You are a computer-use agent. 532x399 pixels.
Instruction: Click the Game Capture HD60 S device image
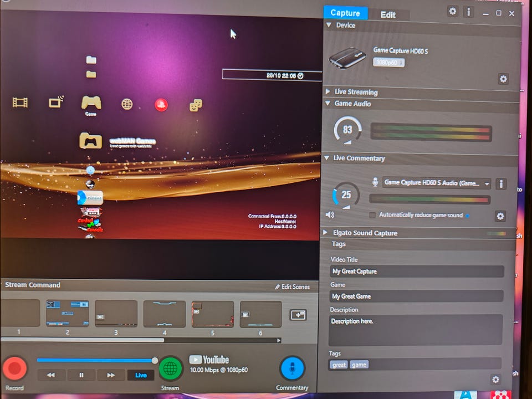click(x=347, y=58)
